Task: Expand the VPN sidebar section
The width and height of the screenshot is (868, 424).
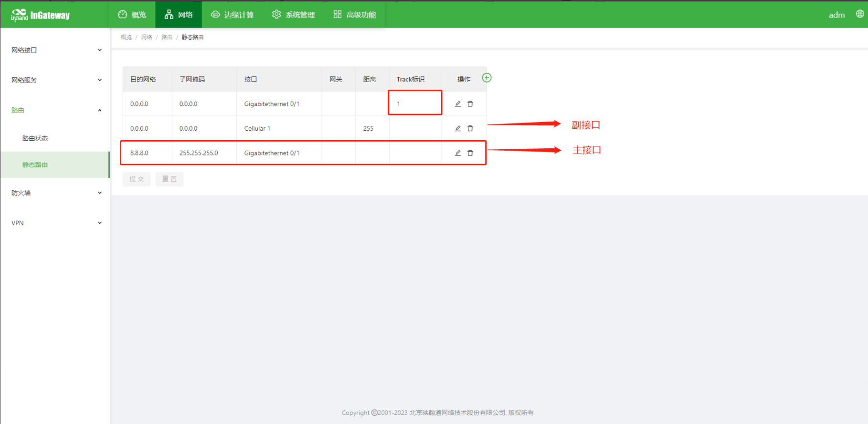Action: 55,223
